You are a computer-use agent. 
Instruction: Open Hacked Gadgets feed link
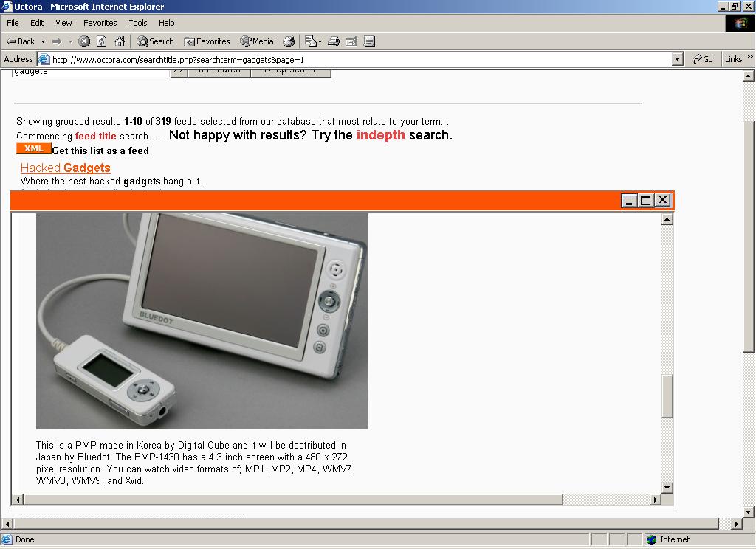[x=66, y=168]
